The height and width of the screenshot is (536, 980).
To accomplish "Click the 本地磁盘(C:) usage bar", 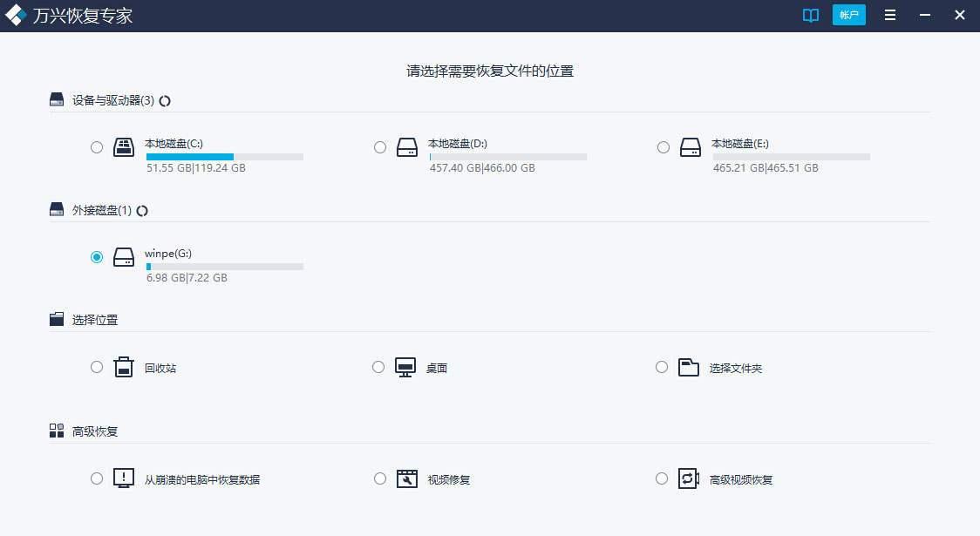I will (x=225, y=157).
